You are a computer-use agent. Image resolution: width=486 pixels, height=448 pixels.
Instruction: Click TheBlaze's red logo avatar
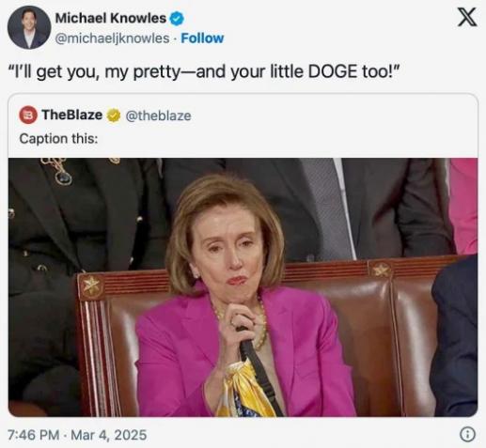(x=28, y=116)
